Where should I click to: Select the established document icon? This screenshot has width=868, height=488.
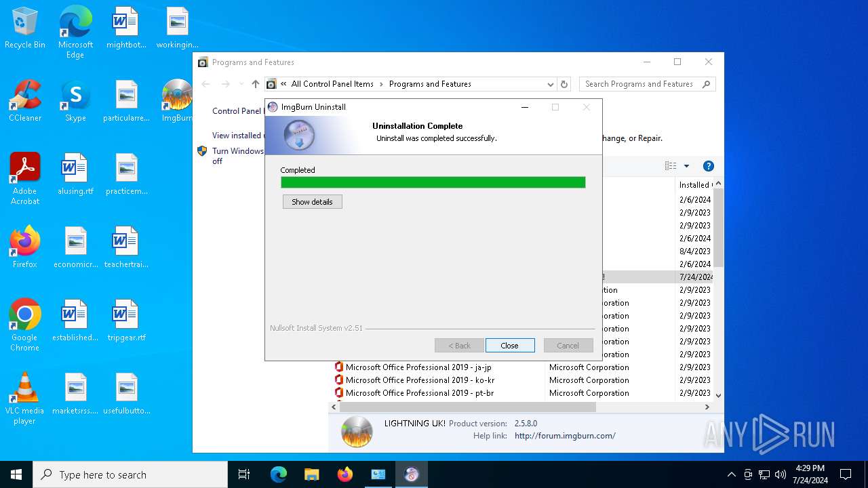[x=75, y=321]
